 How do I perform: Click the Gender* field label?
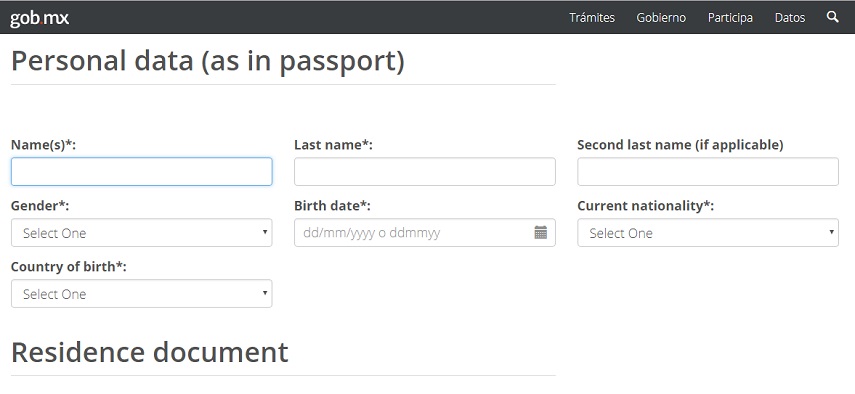[x=40, y=206]
